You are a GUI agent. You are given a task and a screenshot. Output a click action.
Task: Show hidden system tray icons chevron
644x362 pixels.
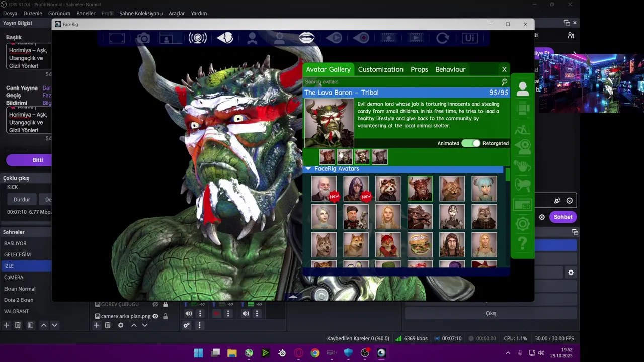click(x=508, y=353)
